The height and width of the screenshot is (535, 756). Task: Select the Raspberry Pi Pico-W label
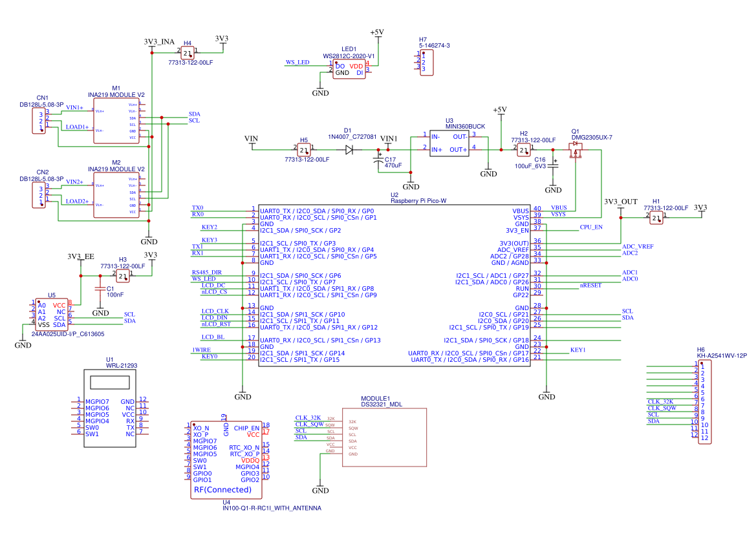(418, 201)
